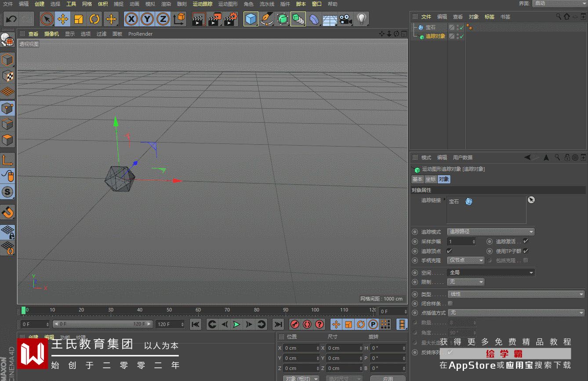
Task: Open the 渲染 menu in the menu bar
Action: (166, 4)
